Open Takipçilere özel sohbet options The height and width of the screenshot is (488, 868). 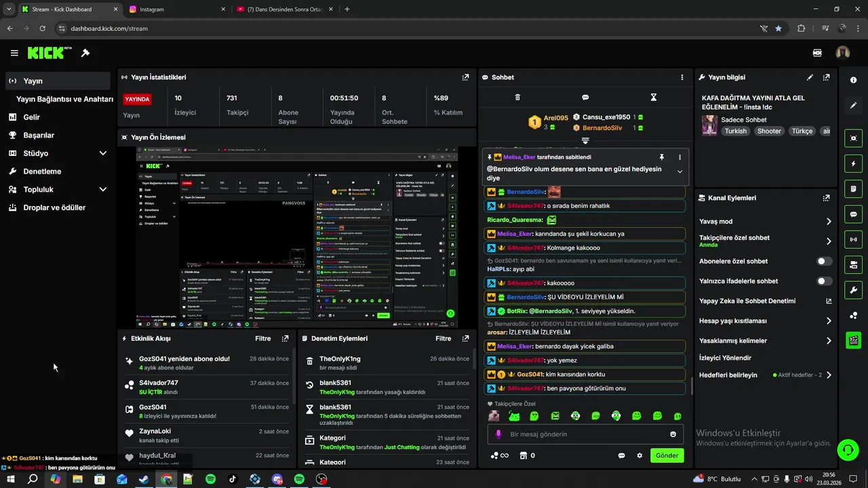[x=765, y=241]
